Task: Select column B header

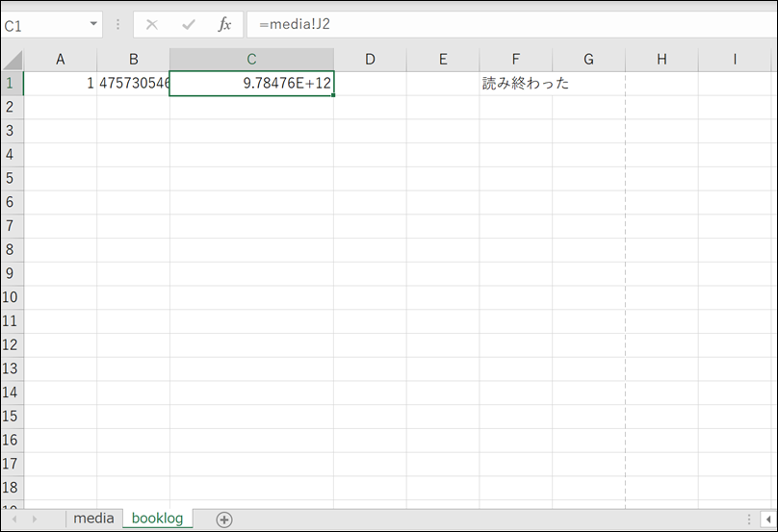Action: [133, 60]
